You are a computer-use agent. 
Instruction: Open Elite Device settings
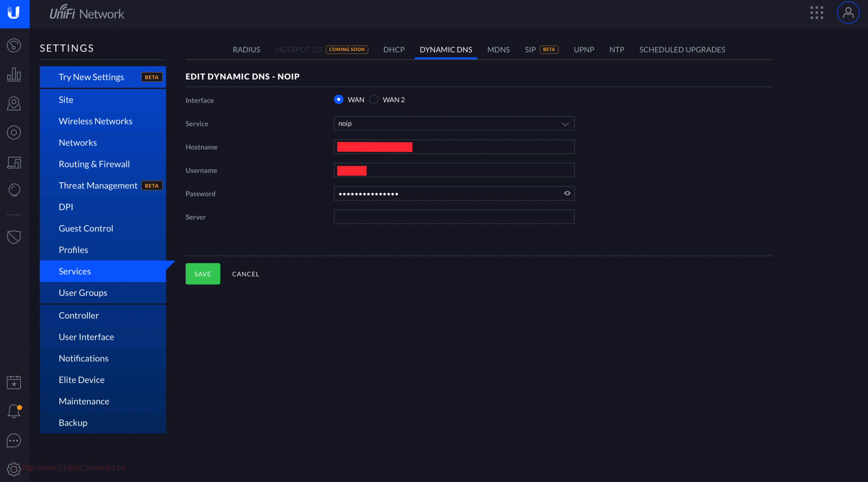[103, 380]
